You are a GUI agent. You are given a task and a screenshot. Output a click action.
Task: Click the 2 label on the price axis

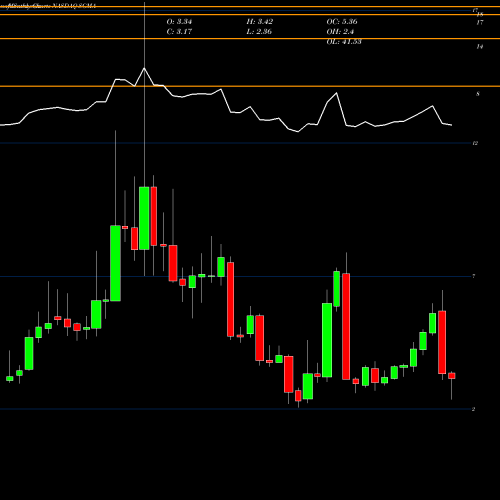(x=473, y=409)
